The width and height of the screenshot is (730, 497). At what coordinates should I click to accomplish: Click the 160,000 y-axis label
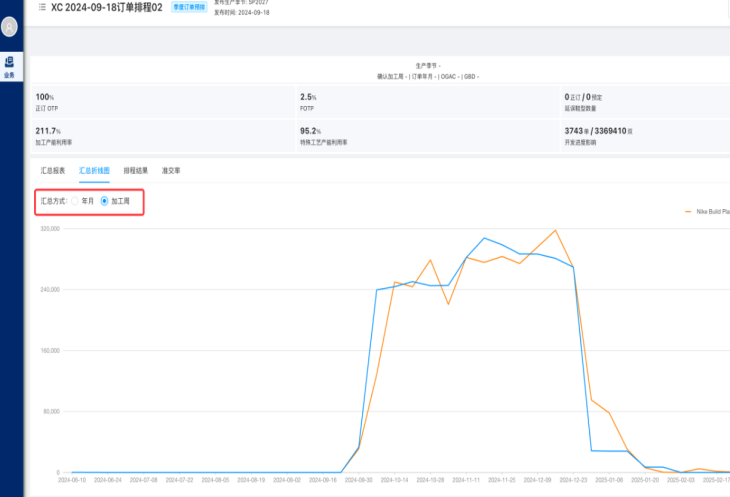(x=50, y=351)
